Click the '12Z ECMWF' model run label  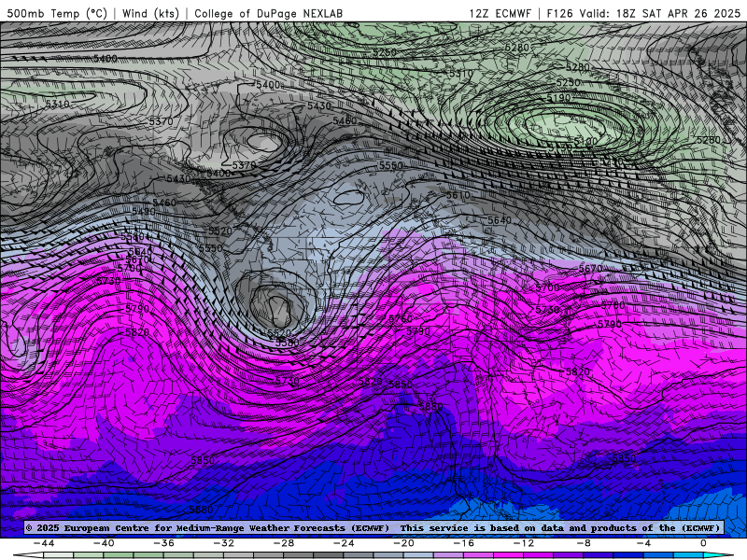pyautogui.click(x=500, y=13)
